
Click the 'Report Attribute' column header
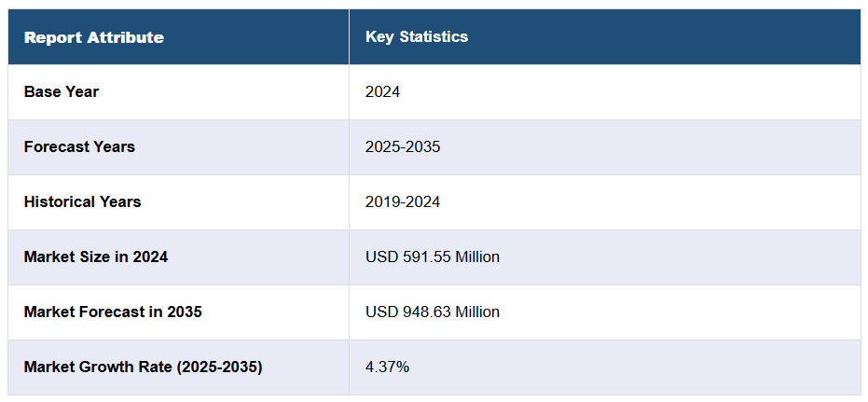point(93,37)
